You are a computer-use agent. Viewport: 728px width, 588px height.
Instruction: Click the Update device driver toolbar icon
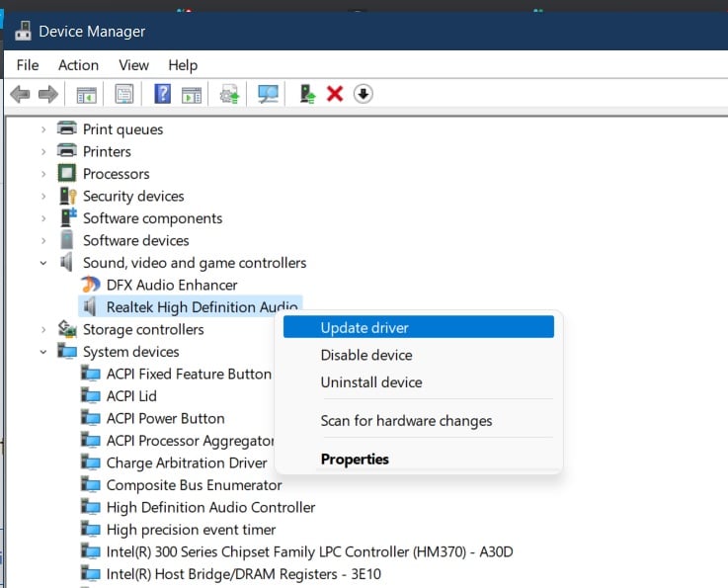click(x=229, y=94)
